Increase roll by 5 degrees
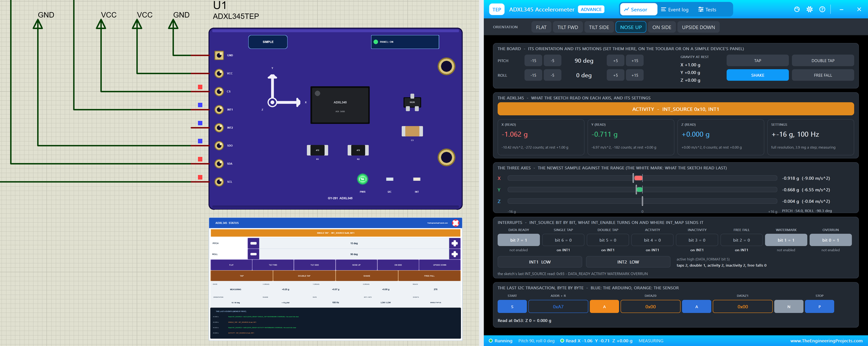The height and width of the screenshot is (346, 868). click(615, 75)
